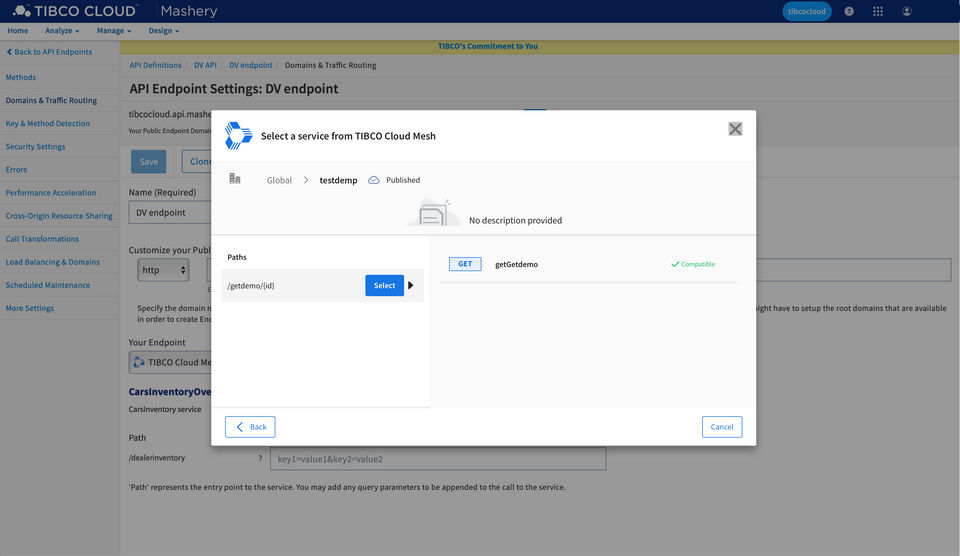Click the /dealerinventory path text

[157, 457]
